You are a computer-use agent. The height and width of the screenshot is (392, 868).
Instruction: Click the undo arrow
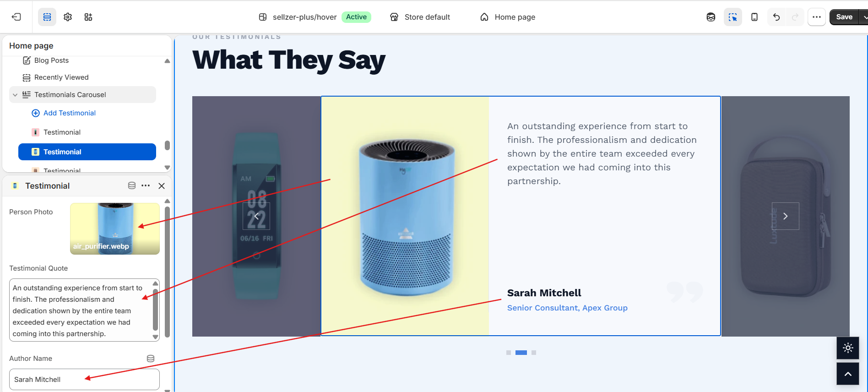pyautogui.click(x=776, y=17)
